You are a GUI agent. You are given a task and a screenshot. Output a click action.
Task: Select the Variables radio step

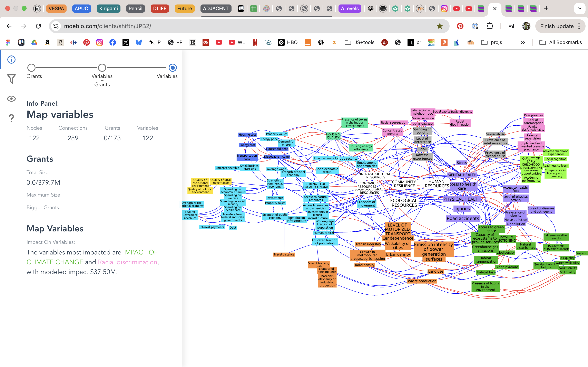[173, 68]
